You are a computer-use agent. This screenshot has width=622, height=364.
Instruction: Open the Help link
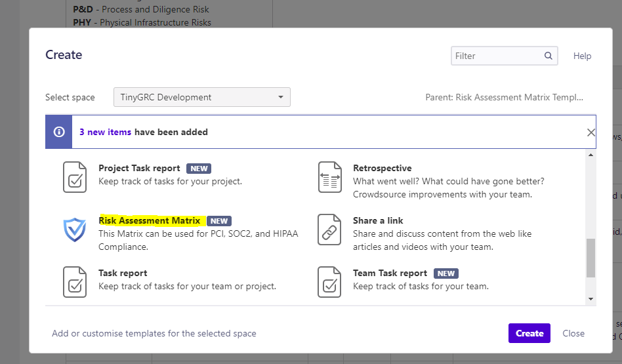(582, 56)
